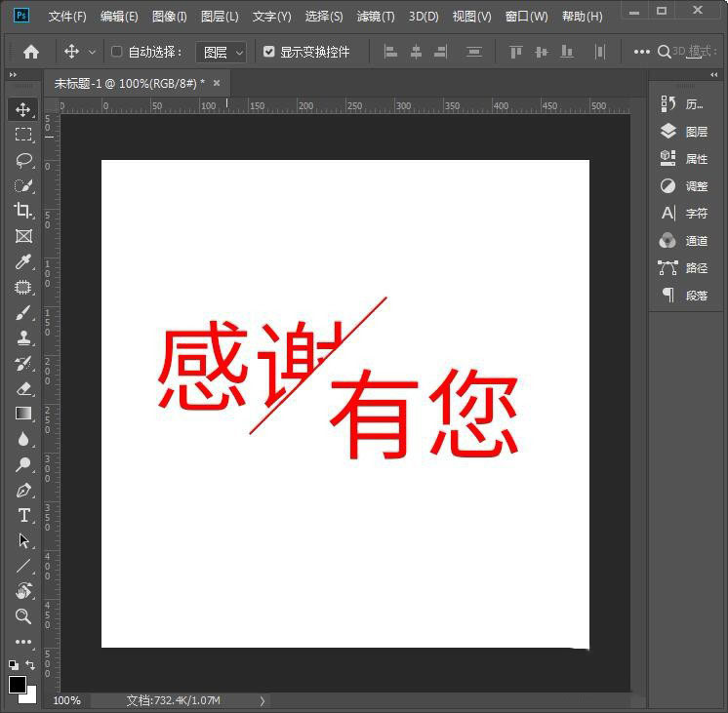Select the Frame tool
Image resolution: width=728 pixels, height=713 pixels.
(22, 236)
